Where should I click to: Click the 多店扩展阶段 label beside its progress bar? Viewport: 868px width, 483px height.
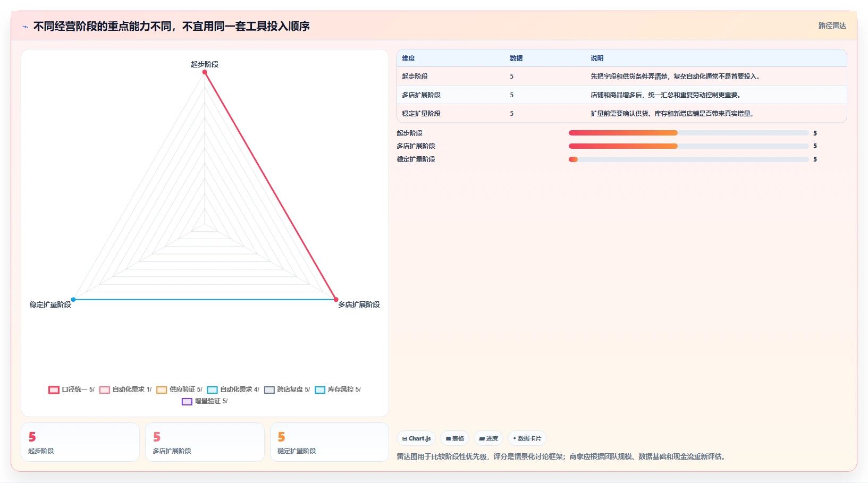point(416,146)
